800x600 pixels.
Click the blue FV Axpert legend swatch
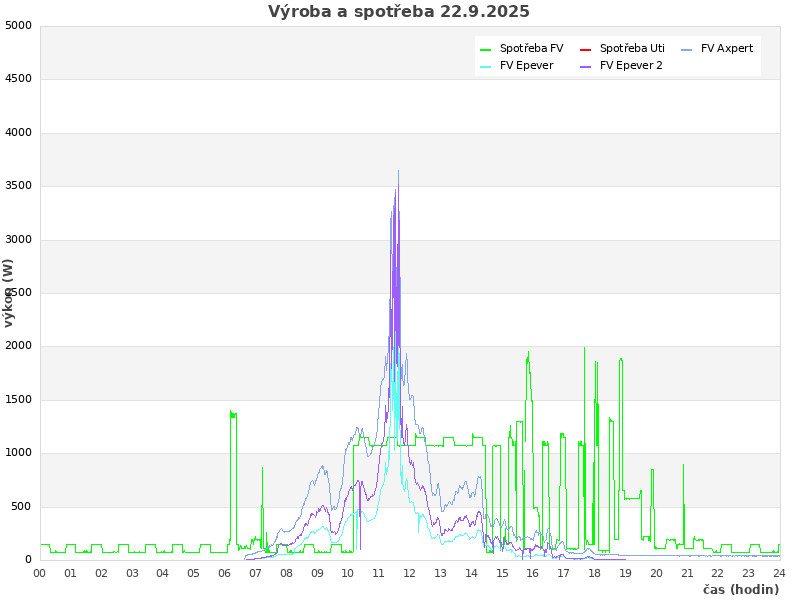(x=687, y=49)
